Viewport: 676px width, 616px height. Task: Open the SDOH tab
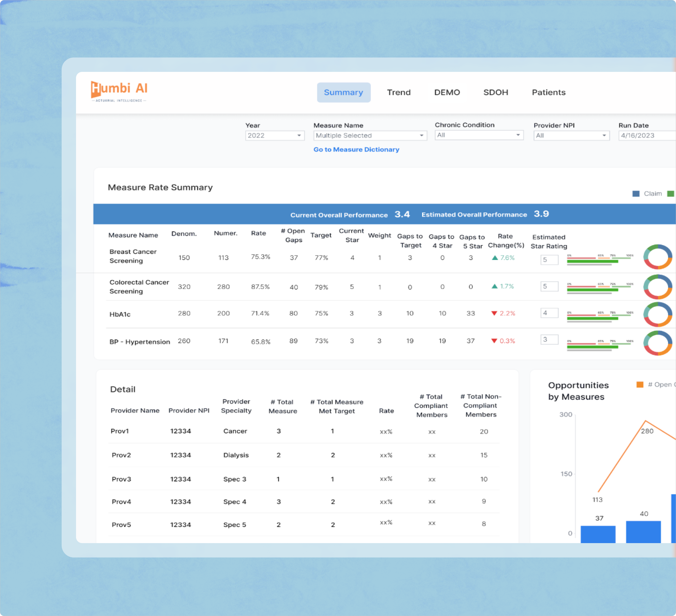pos(495,92)
